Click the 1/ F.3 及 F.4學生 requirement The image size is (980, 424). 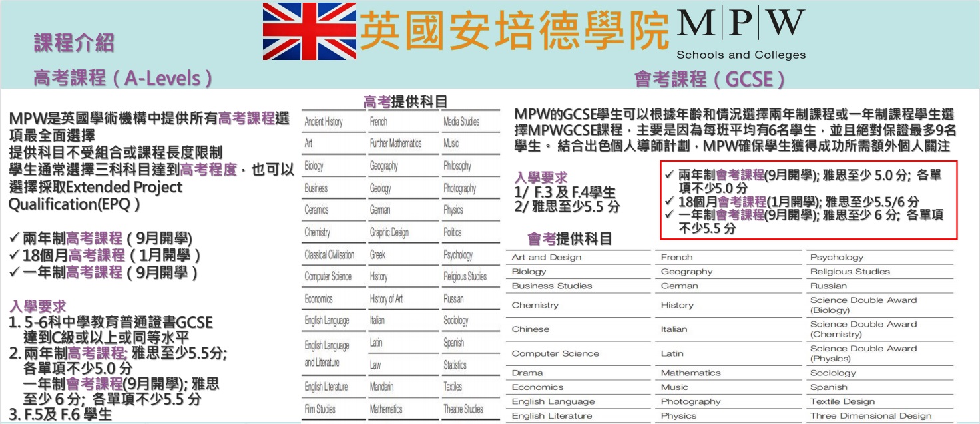pyautogui.click(x=565, y=193)
